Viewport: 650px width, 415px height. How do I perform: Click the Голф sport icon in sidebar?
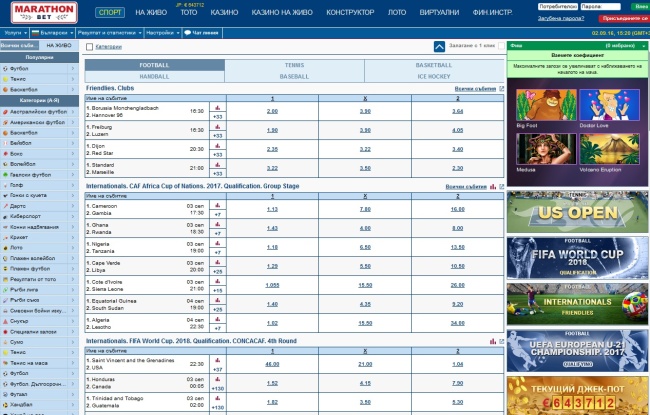click(5, 185)
